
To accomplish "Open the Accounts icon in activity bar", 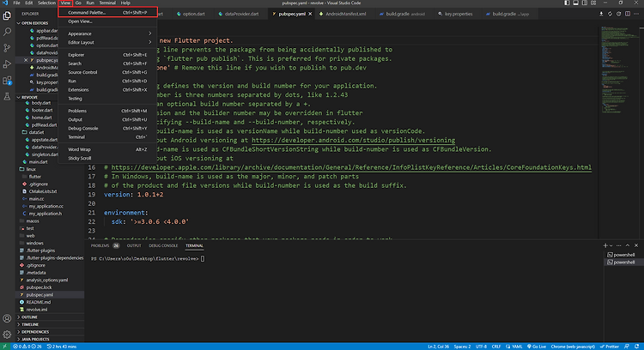I will (x=7, y=318).
